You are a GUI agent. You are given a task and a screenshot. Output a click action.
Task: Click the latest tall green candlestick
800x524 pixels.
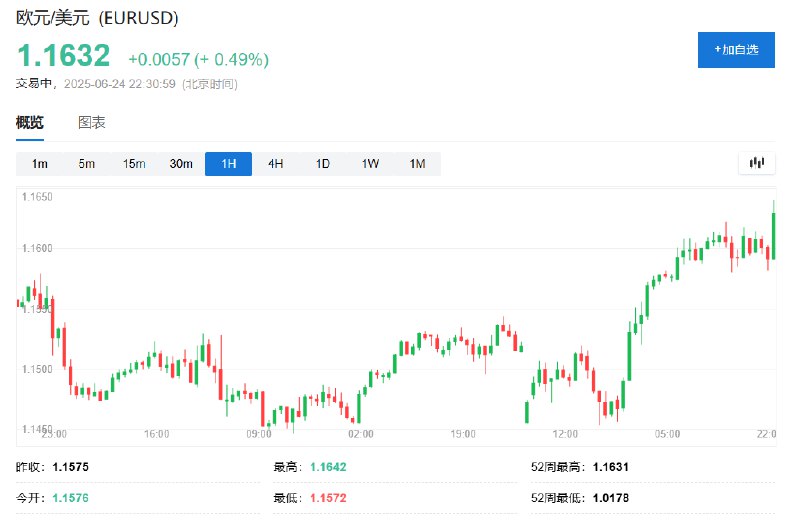tap(773, 235)
